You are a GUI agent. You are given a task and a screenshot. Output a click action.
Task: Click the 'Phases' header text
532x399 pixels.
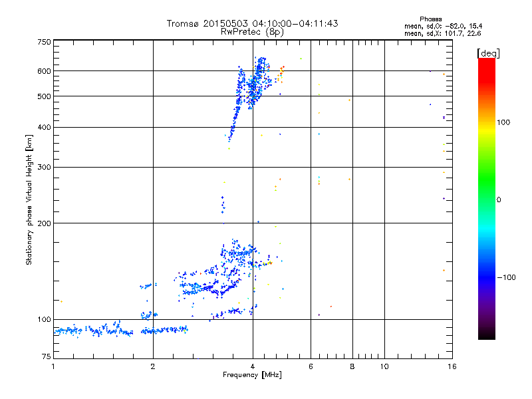(x=430, y=19)
